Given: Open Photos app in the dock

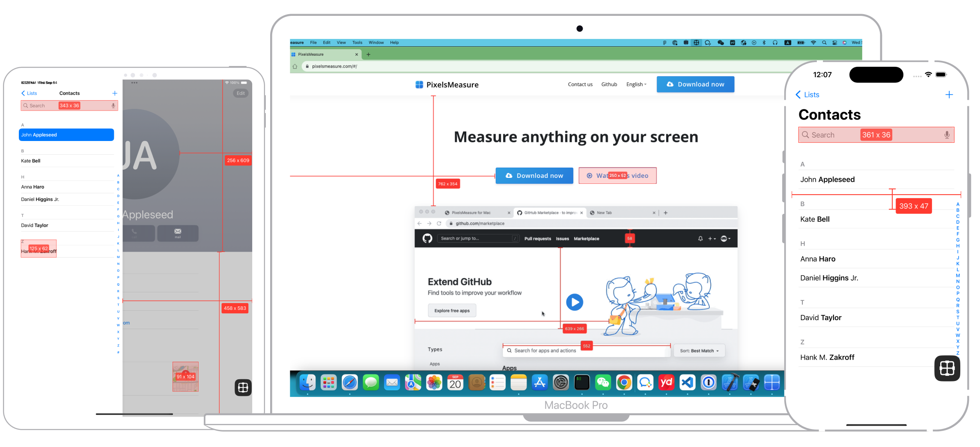Looking at the screenshot, I should 434,383.
